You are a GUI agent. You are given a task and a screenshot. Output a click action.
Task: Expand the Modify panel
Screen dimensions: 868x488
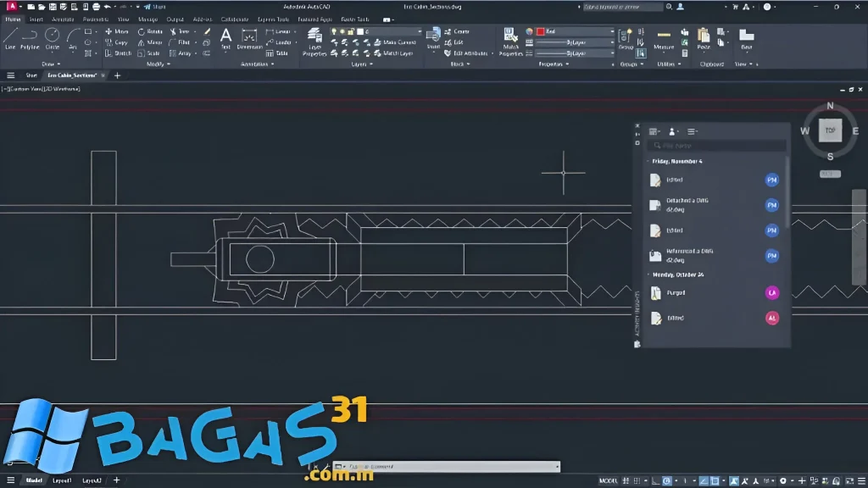158,64
